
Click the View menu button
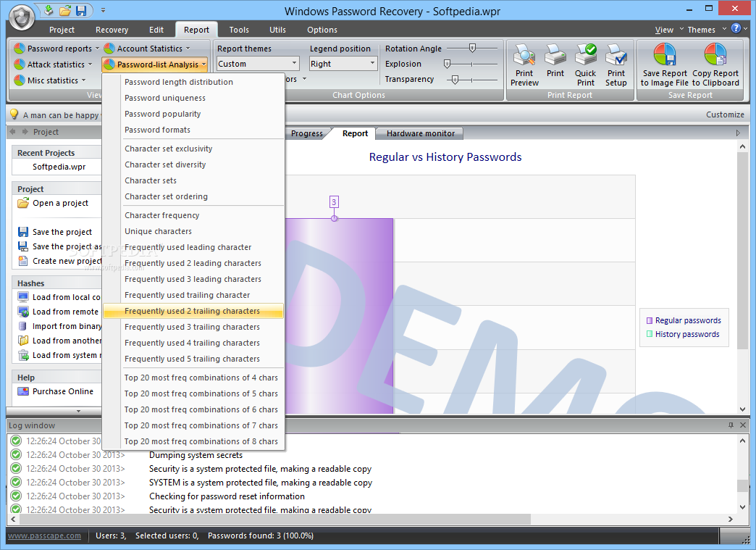tap(664, 30)
